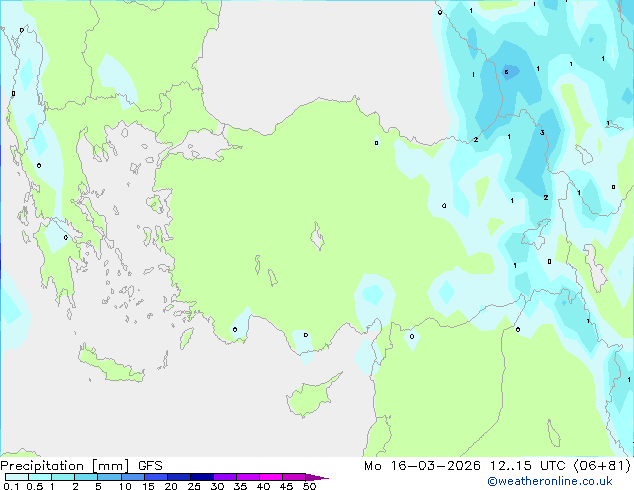Click the 25–30 mm dark navy swatch
This screenshot has height=490, width=634.
pyautogui.click(x=201, y=477)
